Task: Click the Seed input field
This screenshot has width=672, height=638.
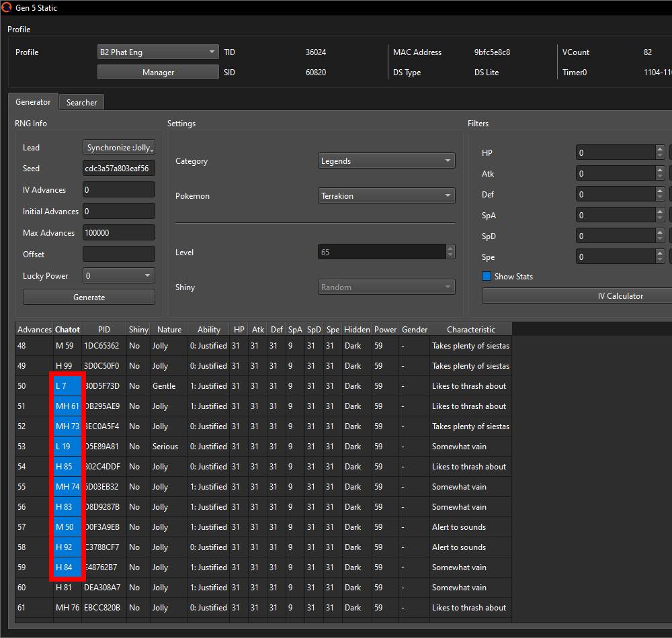Action: pos(119,169)
